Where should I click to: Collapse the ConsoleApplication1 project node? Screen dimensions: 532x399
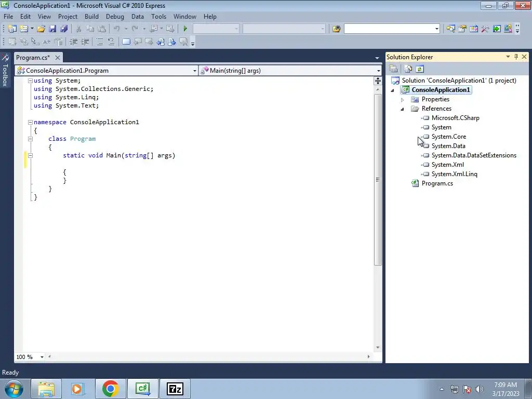pyautogui.click(x=393, y=90)
